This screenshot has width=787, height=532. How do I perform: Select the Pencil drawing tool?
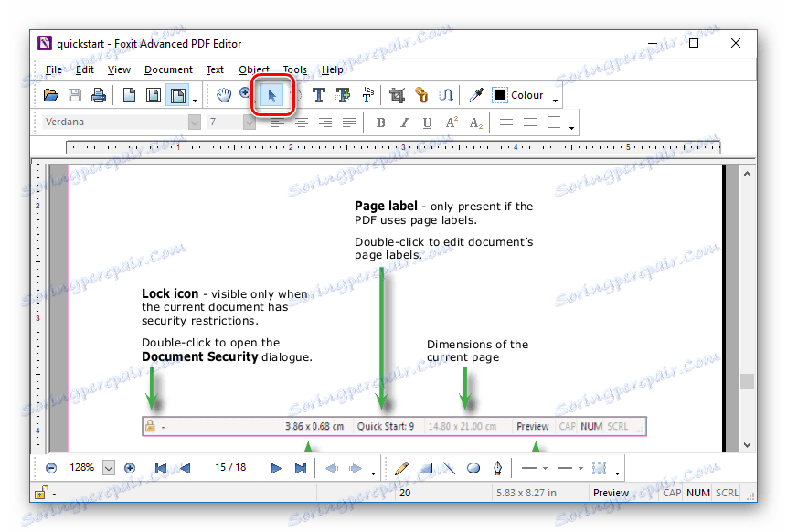pyautogui.click(x=401, y=468)
